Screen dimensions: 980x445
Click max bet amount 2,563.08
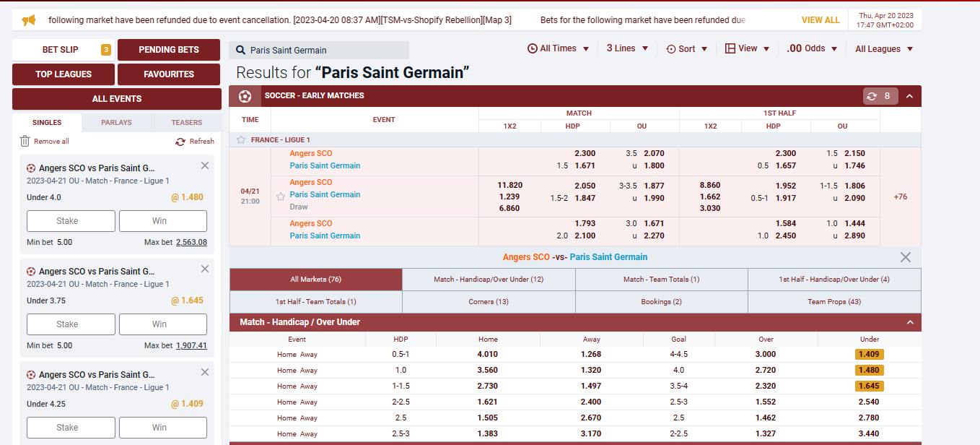point(191,243)
